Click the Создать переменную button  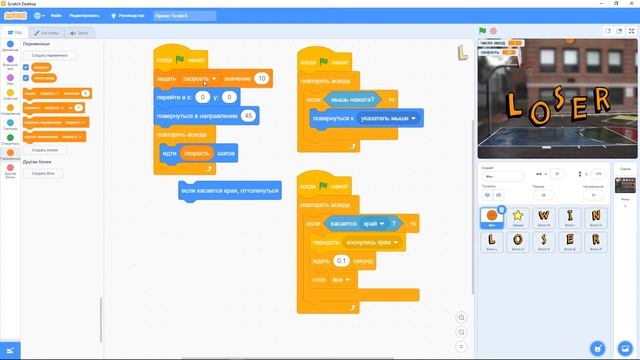pos(49,55)
